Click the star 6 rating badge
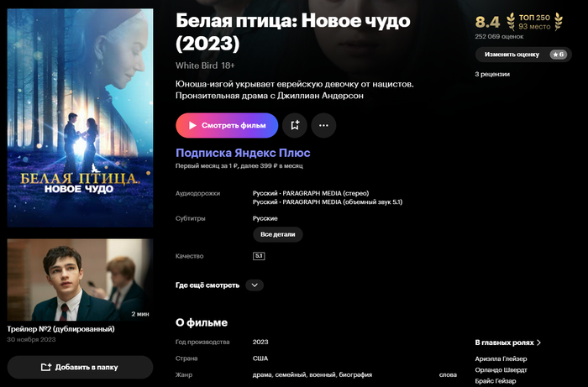This screenshot has width=588, height=387. pyautogui.click(x=559, y=55)
